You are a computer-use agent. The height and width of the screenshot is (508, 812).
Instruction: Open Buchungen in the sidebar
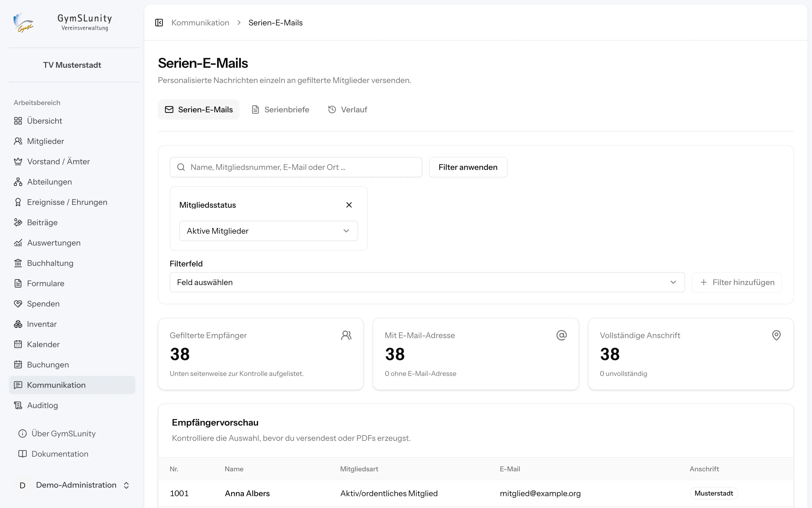coord(72,365)
